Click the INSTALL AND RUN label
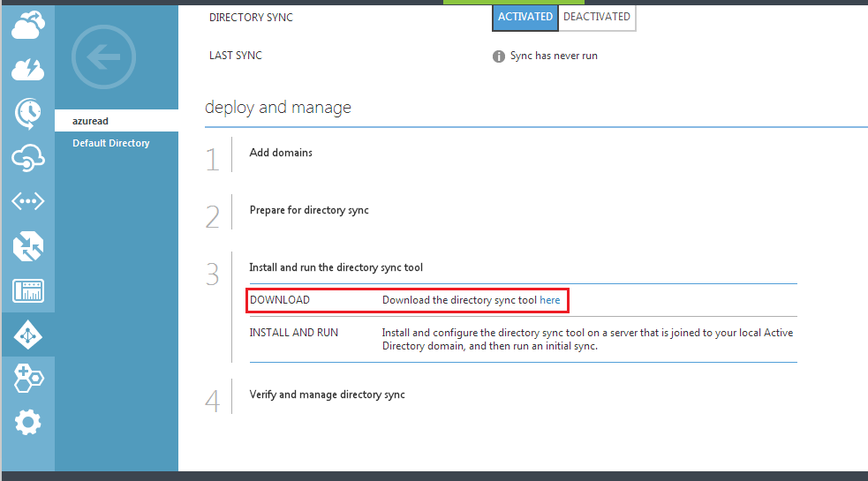This screenshot has height=481, width=868. (x=293, y=333)
